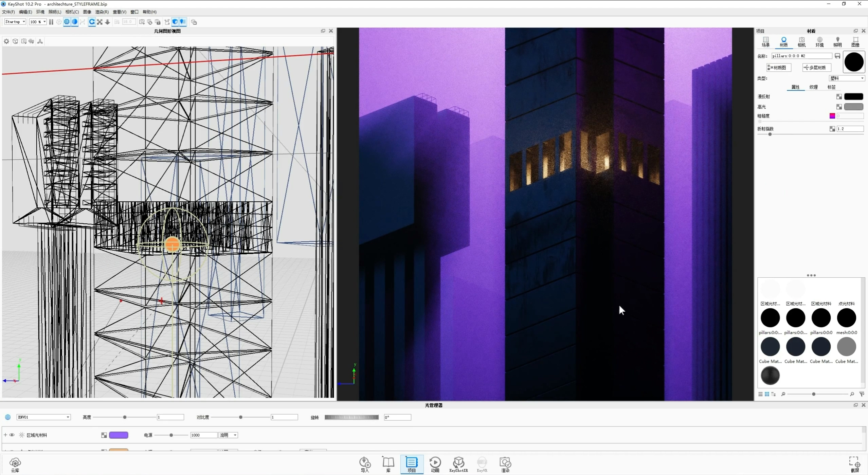Image resolution: width=868 pixels, height=475 pixels.
Task: Open the 环境 menu in menu bar
Action: coord(40,12)
